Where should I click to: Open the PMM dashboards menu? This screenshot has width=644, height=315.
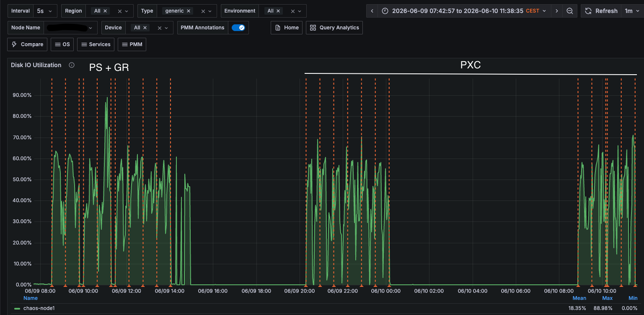pos(132,44)
